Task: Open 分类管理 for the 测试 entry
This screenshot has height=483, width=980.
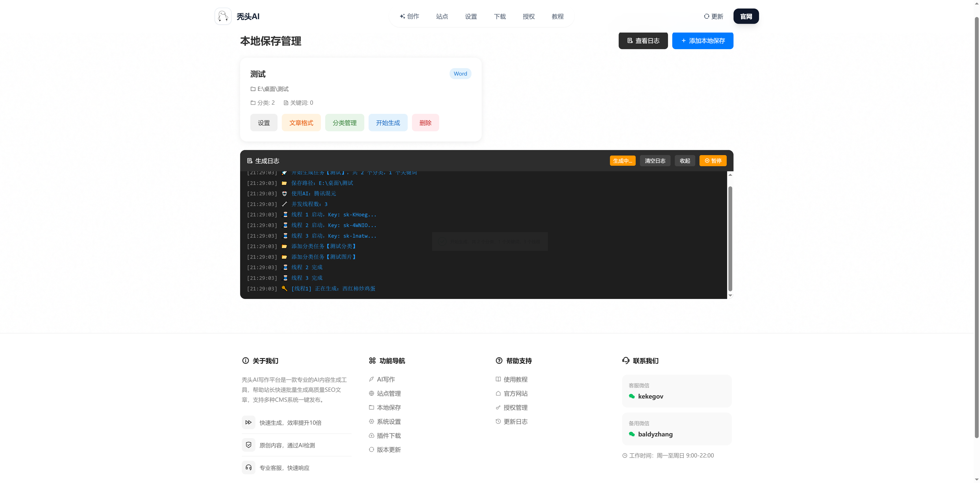Action: pyautogui.click(x=344, y=123)
